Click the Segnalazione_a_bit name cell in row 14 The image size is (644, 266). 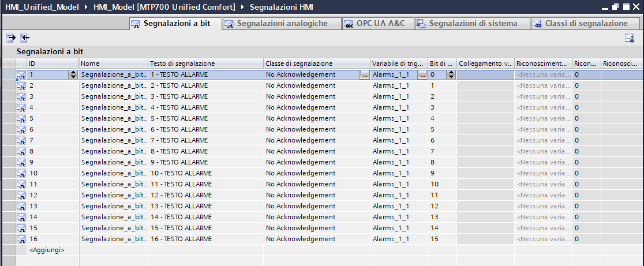pyautogui.click(x=114, y=217)
